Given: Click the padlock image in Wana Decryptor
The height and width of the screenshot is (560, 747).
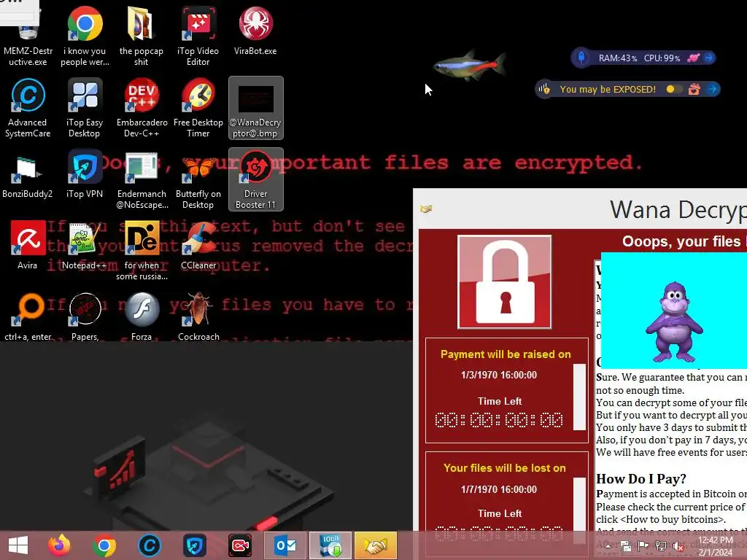Looking at the screenshot, I should point(505,282).
